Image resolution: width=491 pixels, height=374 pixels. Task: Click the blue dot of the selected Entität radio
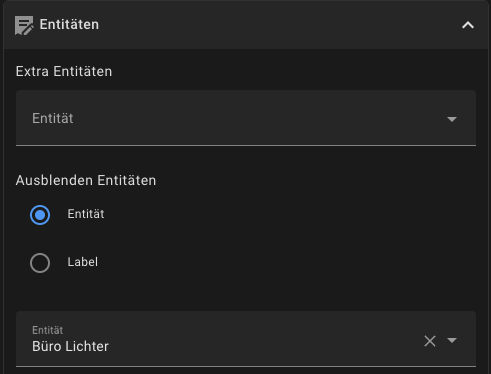40,215
